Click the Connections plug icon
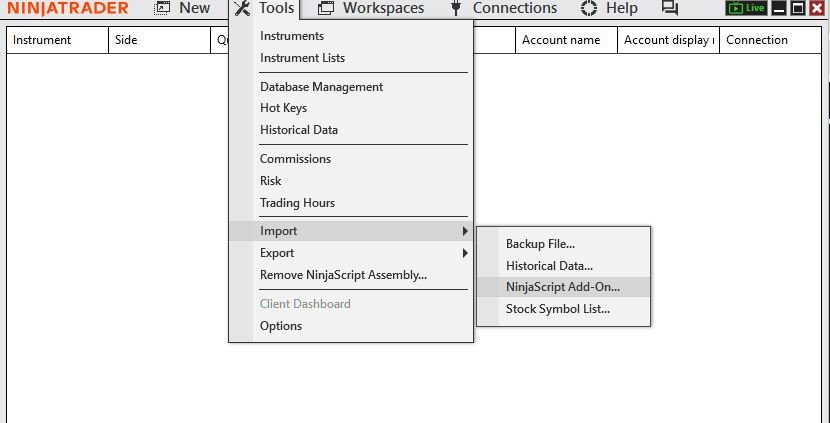The height and width of the screenshot is (423, 830). click(456, 8)
